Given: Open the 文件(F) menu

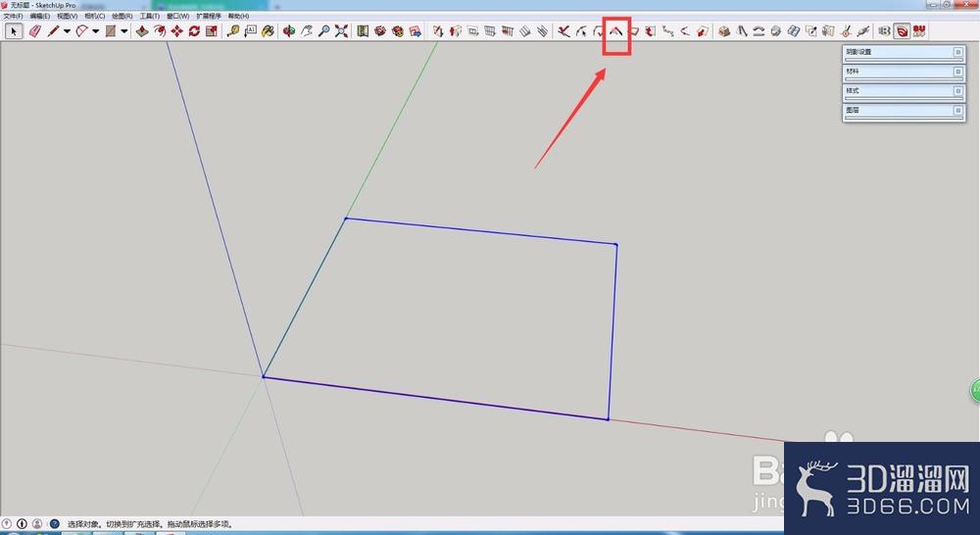Looking at the screenshot, I should [x=13, y=17].
